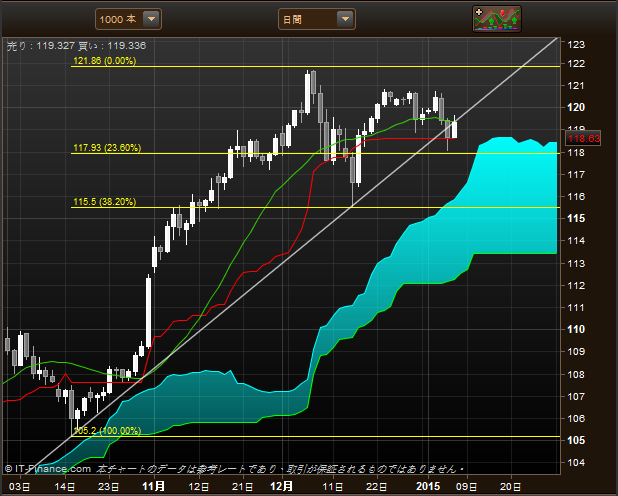Click the 110 price axis label

coord(576,329)
